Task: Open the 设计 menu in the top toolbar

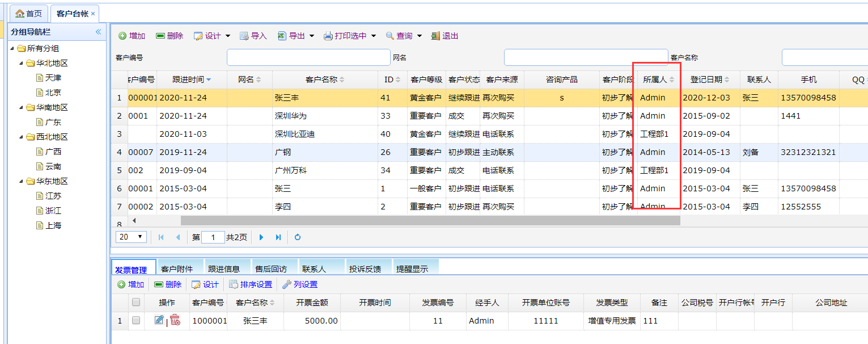Action: coord(212,36)
